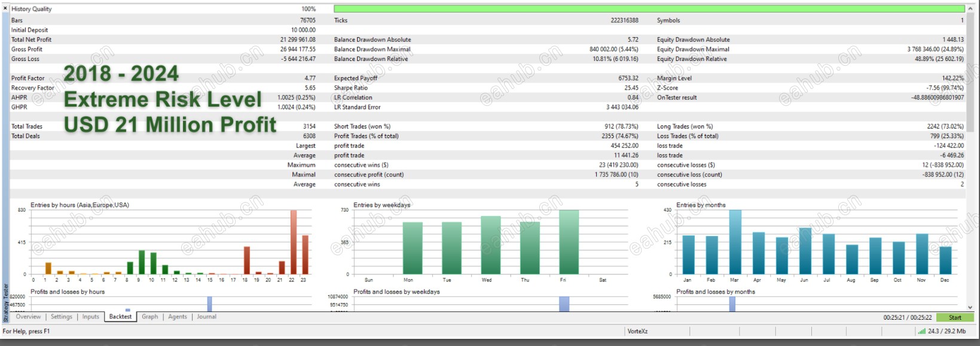Click the vertical Strategy Tester panel label

coord(6,303)
